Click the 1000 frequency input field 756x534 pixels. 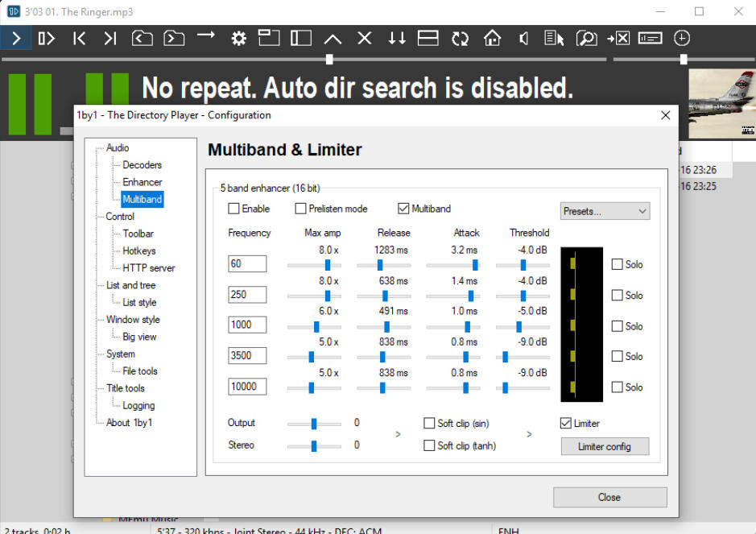pyautogui.click(x=247, y=325)
